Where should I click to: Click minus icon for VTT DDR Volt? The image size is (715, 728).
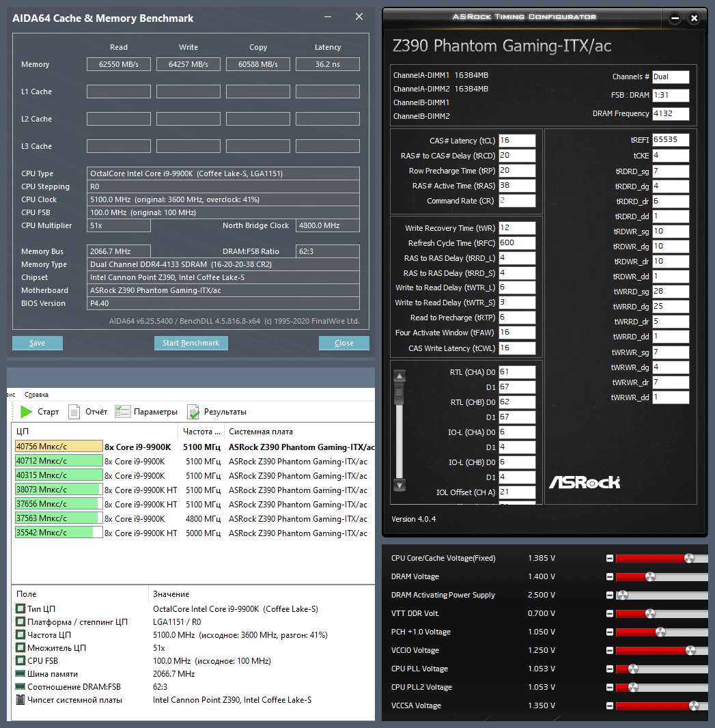click(x=610, y=614)
